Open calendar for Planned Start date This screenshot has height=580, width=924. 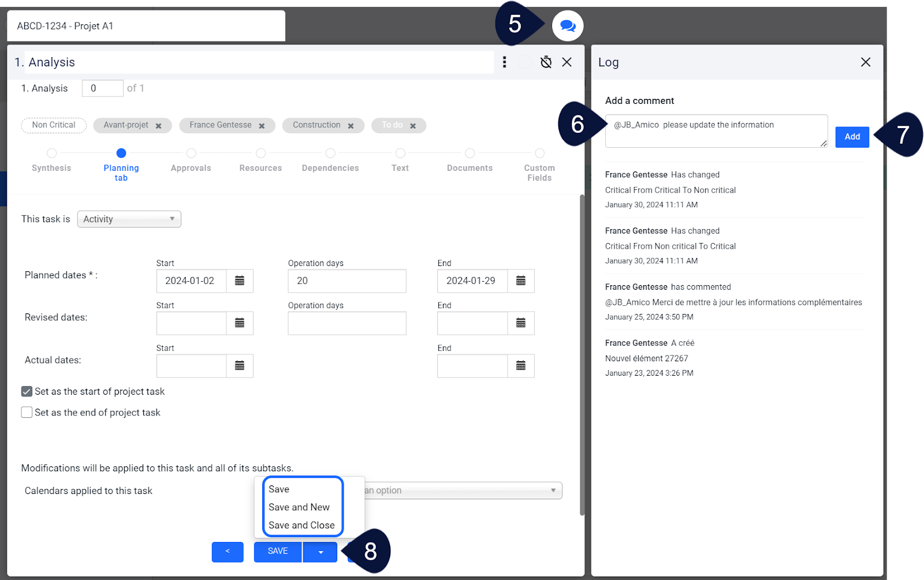pyautogui.click(x=240, y=281)
